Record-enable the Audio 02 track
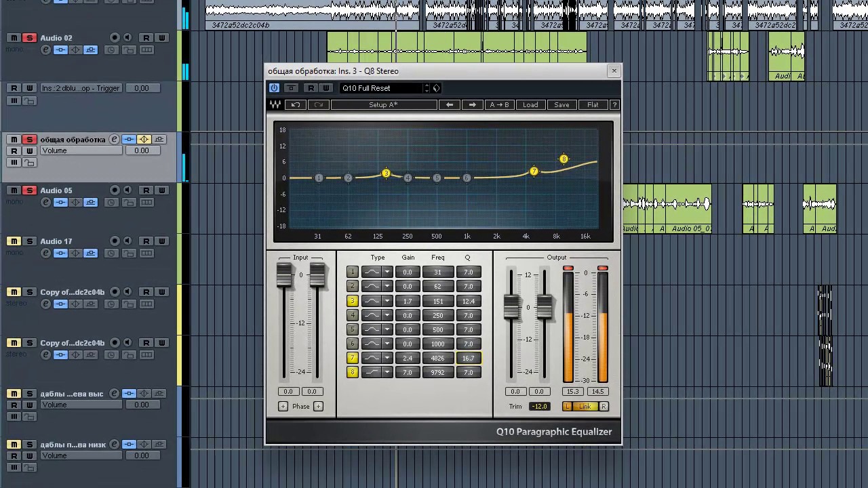868x488 pixels. [115, 38]
